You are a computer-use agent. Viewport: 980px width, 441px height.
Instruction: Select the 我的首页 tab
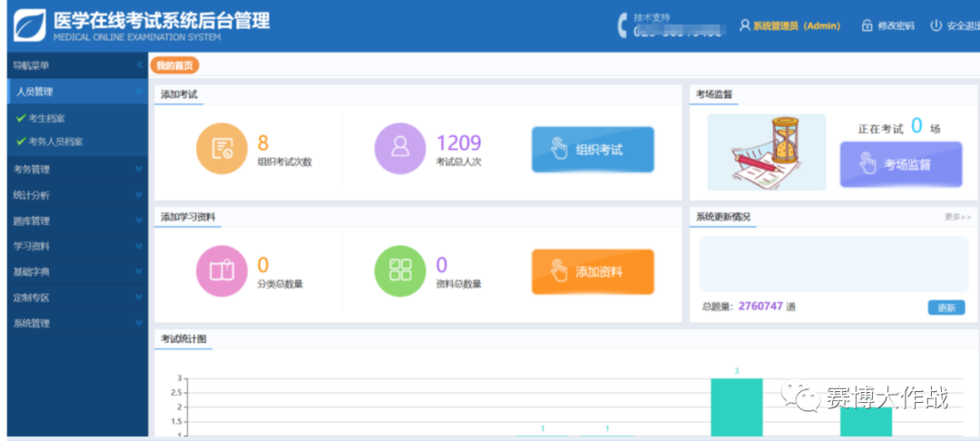click(x=174, y=65)
